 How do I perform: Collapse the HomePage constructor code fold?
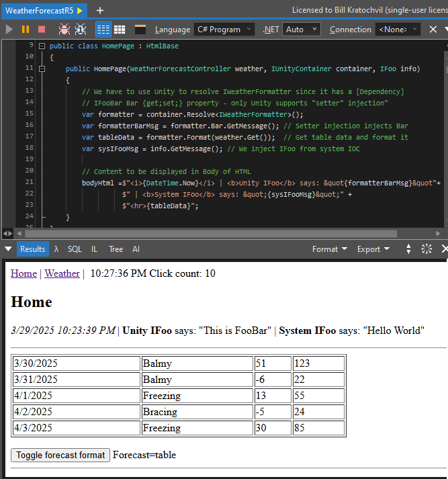pyautogui.click(x=42, y=69)
